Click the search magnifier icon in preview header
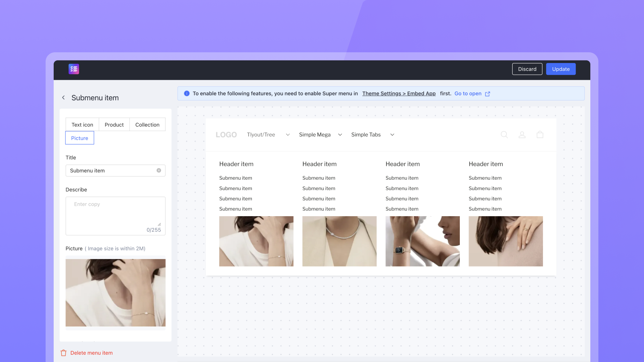The width and height of the screenshot is (644, 362). [504, 135]
